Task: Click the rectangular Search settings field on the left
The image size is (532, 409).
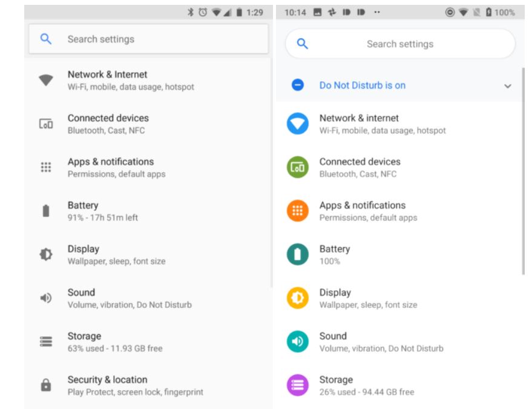Action: tap(148, 39)
